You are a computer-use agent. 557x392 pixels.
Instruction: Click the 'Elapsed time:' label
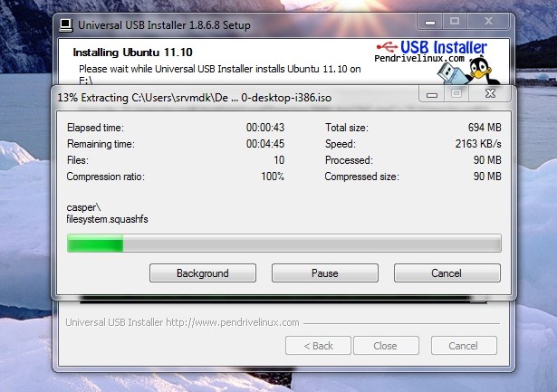pyautogui.click(x=95, y=128)
